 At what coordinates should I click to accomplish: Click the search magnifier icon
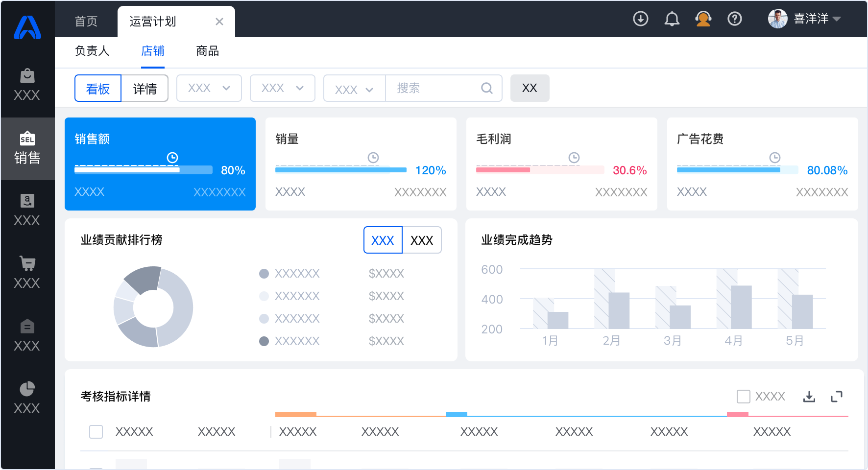(486, 88)
